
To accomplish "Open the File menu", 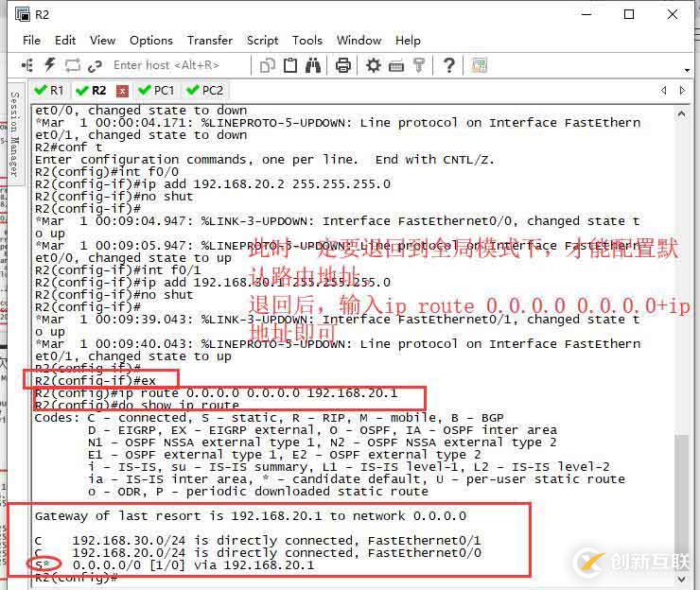I will pyautogui.click(x=32, y=40).
